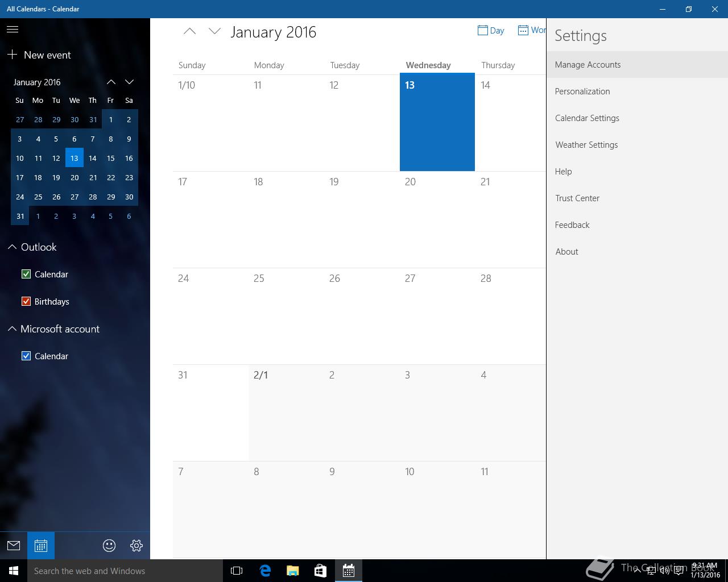The width and height of the screenshot is (728, 582).
Task: Click Search the web and Windows box
Action: (125, 571)
